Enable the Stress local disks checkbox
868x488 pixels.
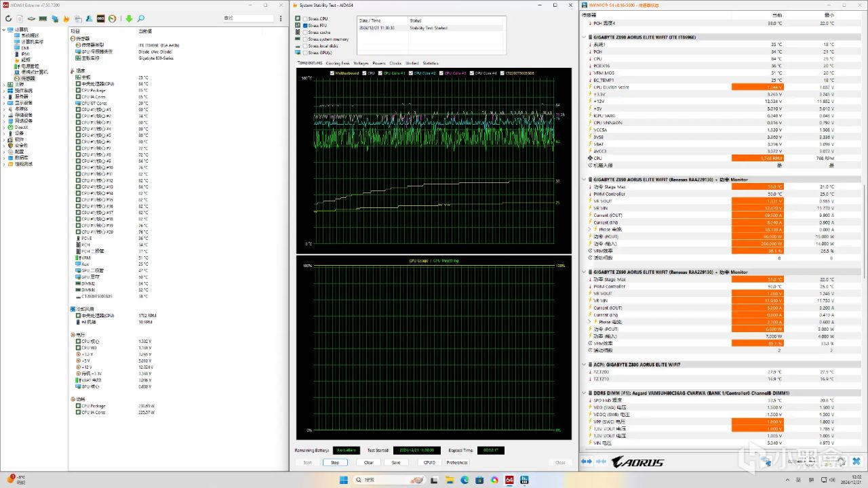tap(305, 45)
